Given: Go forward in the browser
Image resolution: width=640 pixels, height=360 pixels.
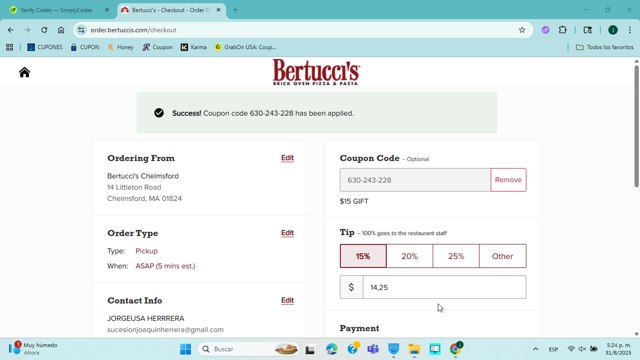Looking at the screenshot, I should pyautogui.click(x=27, y=30).
